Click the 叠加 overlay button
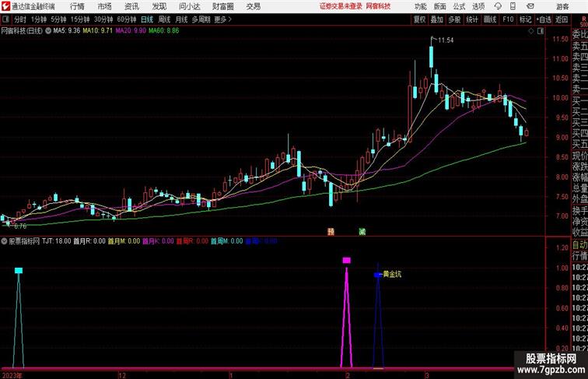 tap(436, 19)
